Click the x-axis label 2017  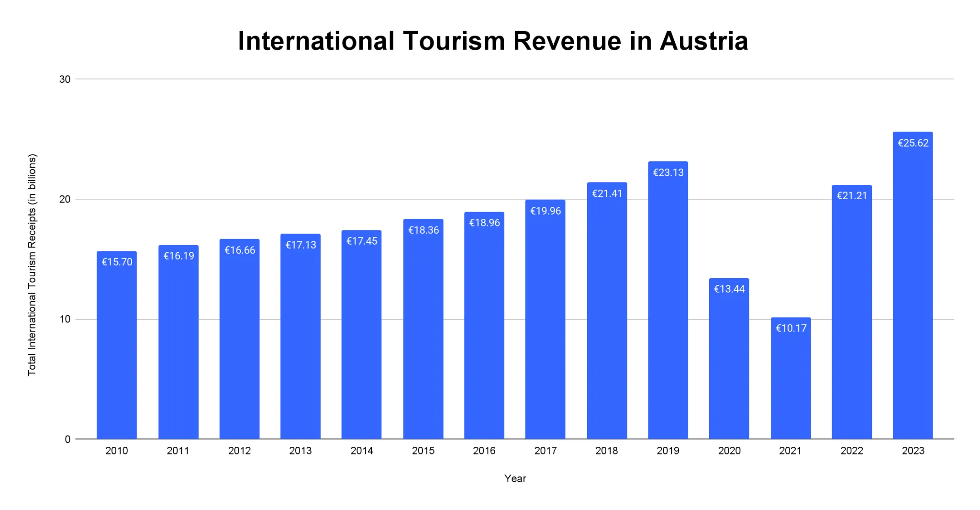pos(546,451)
